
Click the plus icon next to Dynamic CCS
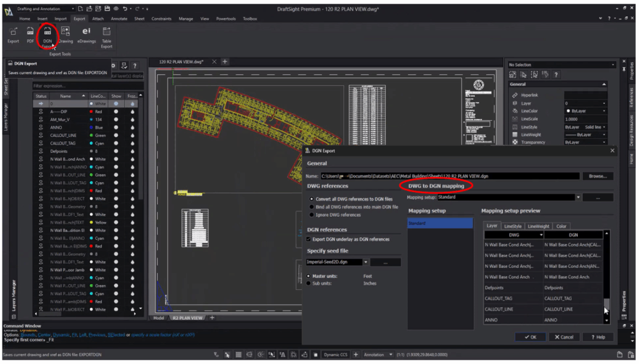(355, 355)
